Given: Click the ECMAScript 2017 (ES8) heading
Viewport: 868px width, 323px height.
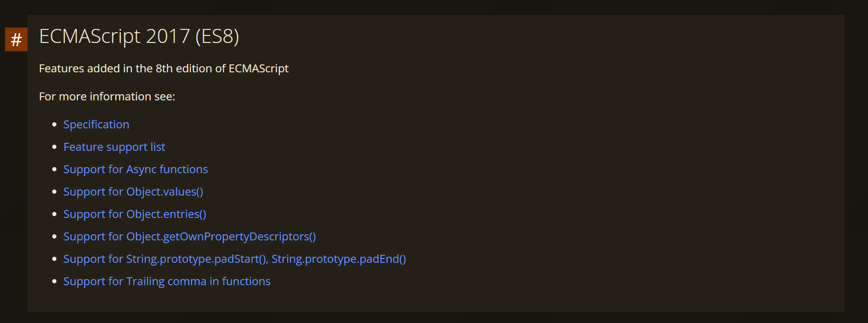Looking at the screenshot, I should [139, 36].
